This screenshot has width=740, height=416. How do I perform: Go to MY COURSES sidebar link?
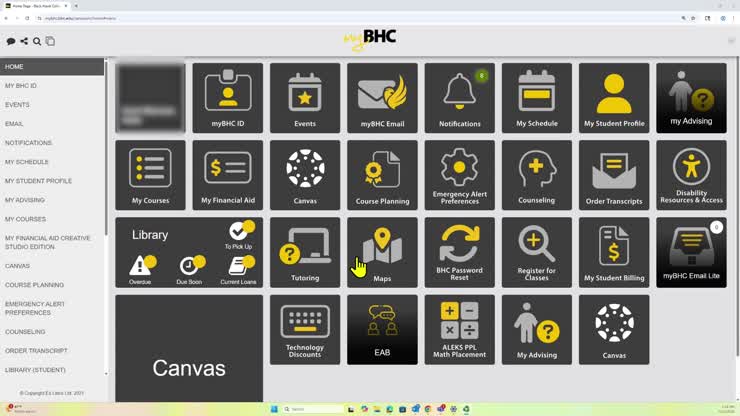pyautogui.click(x=25, y=219)
